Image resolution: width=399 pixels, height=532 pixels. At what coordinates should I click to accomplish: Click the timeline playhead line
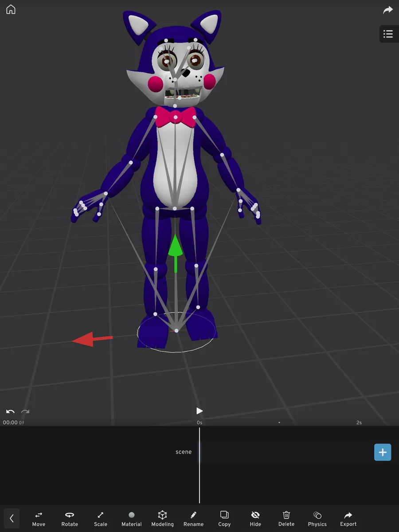(x=199, y=465)
